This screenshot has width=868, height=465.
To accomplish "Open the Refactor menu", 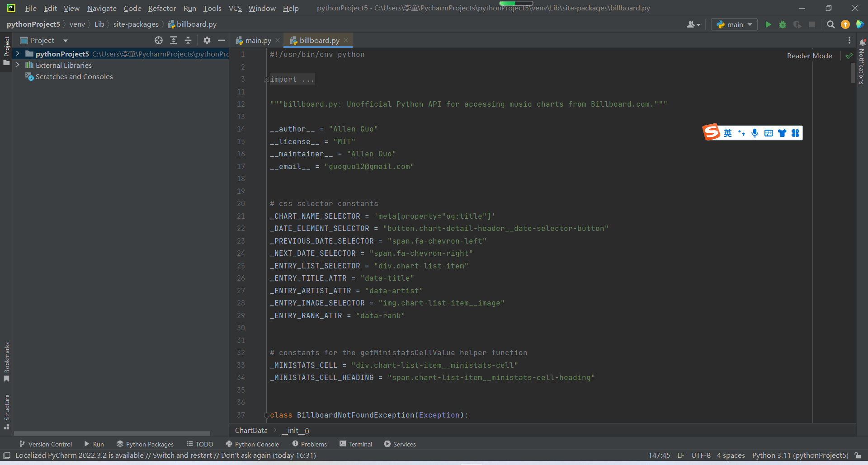I will coord(162,8).
